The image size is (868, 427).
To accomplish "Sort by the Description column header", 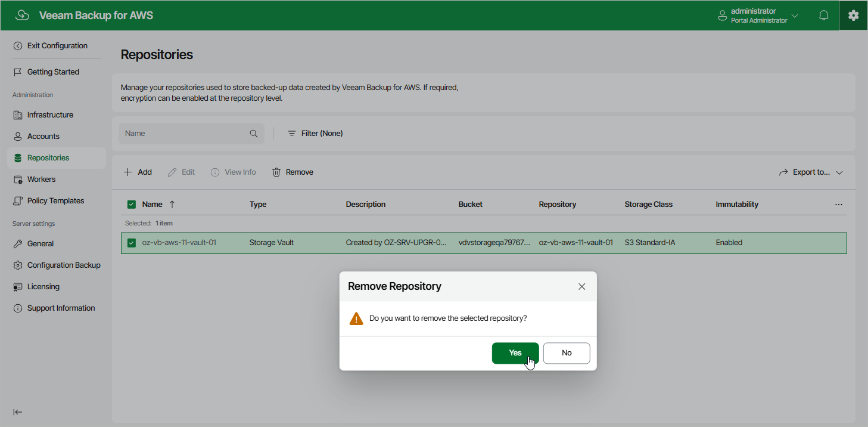I will (366, 205).
